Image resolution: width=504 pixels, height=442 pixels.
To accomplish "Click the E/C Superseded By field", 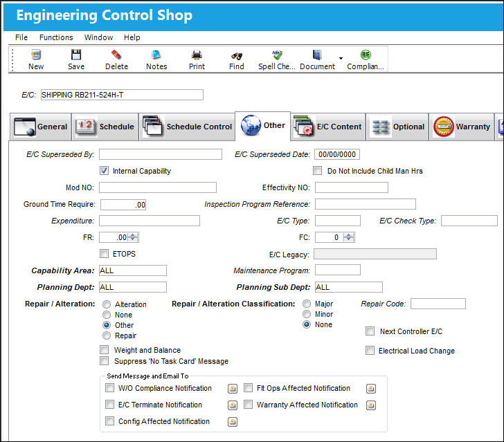I will (161, 154).
